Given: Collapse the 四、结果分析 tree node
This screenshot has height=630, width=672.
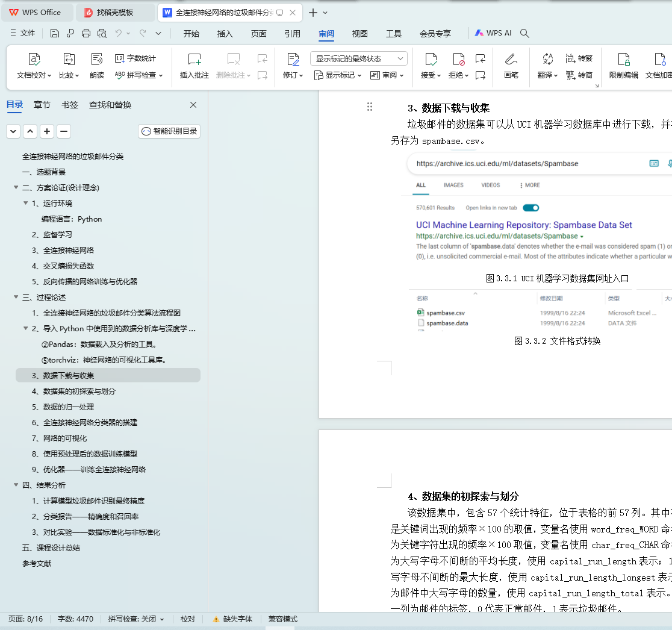Looking at the screenshot, I should 16,485.
